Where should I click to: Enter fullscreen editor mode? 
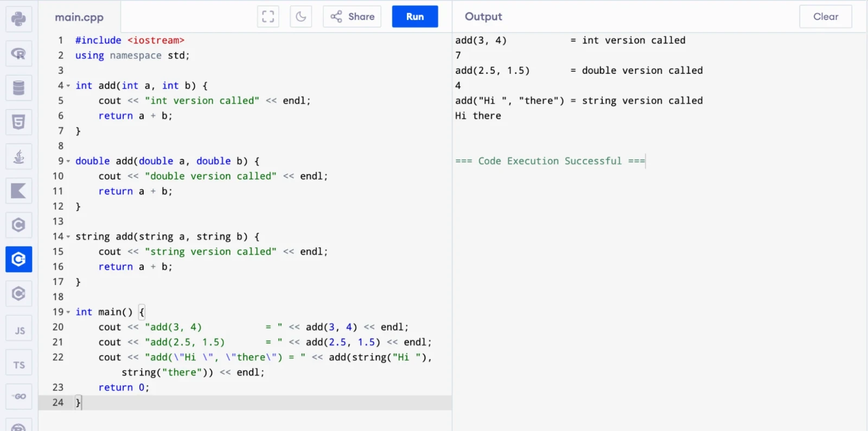click(268, 16)
